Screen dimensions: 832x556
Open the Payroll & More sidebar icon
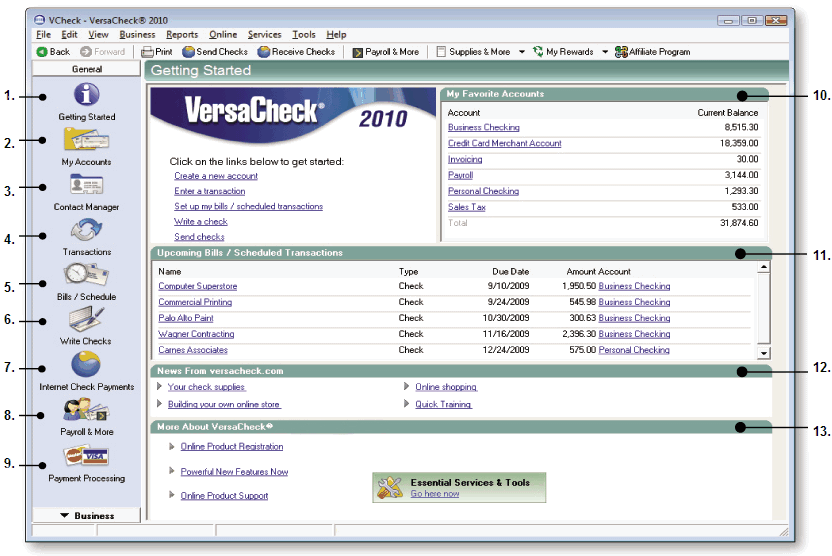pyautogui.click(x=86, y=410)
